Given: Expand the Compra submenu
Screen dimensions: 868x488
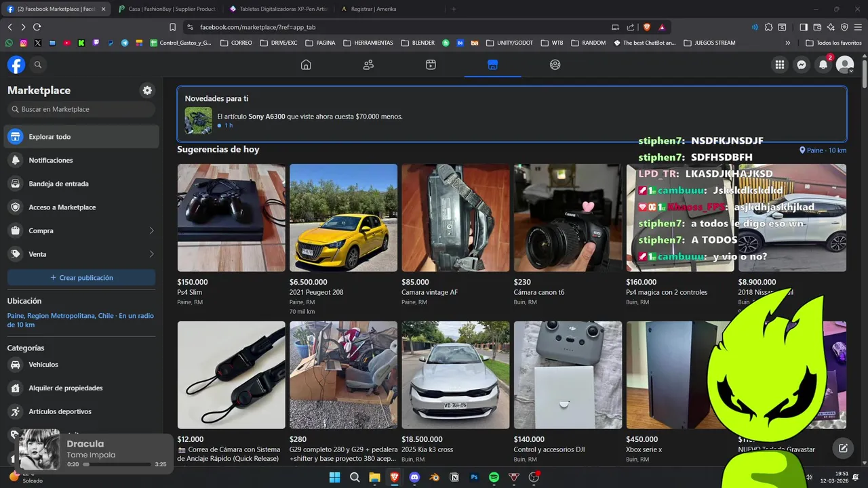Looking at the screenshot, I should pos(151,230).
